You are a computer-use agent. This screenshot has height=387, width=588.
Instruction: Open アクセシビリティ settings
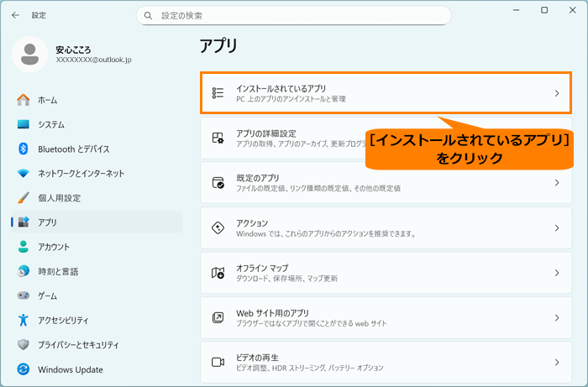[97, 321]
